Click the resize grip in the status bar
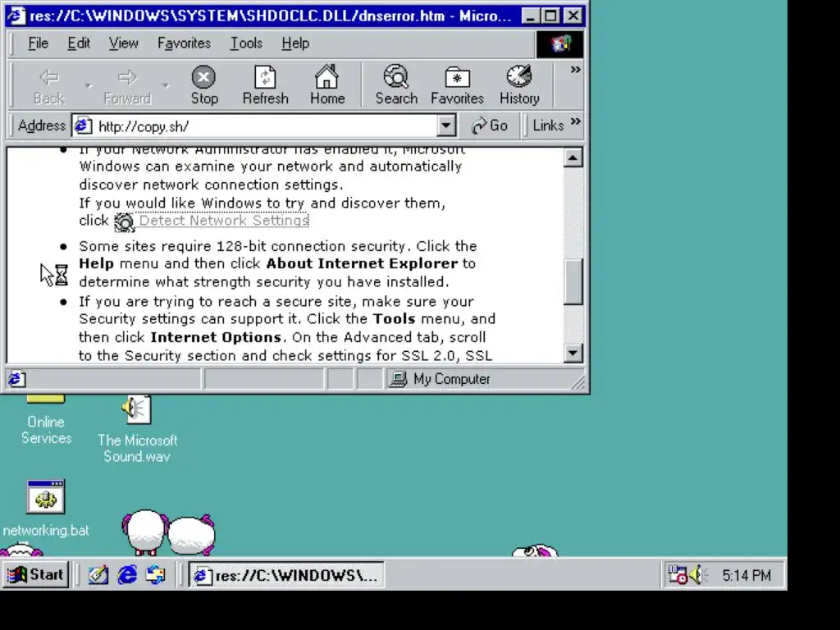Image resolution: width=840 pixels, height=630 pixels. pyautogui.click(x=577, y=381)
